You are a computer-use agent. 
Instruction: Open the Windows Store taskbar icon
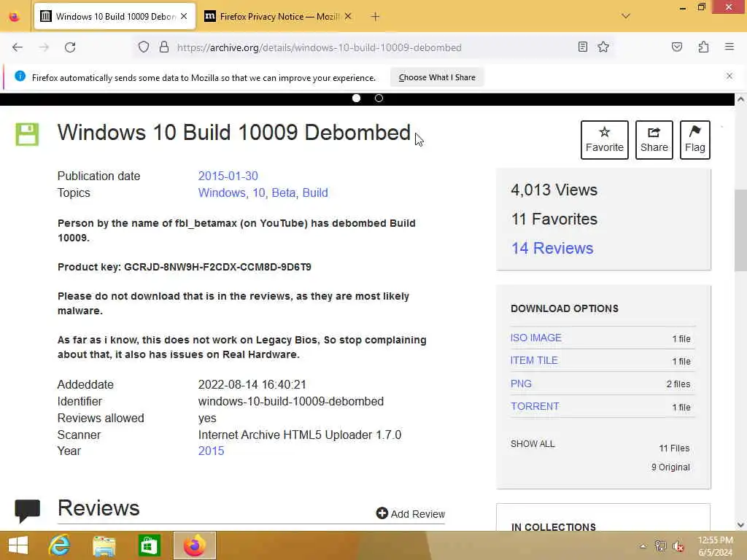149,545
